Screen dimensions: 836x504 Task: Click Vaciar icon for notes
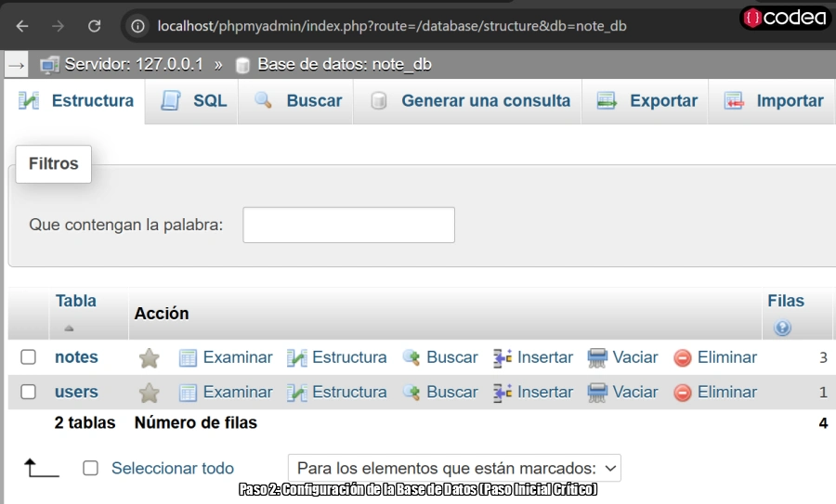click(x=597, y=358)
